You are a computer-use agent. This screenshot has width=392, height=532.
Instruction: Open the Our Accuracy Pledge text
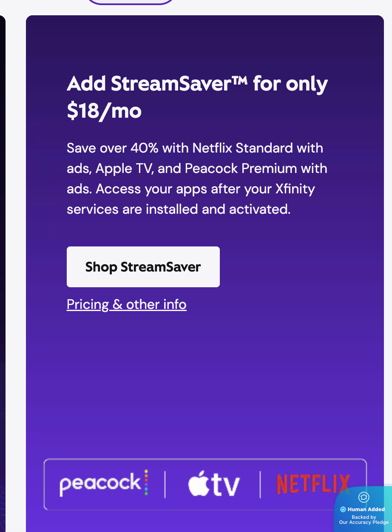[364, 522]
